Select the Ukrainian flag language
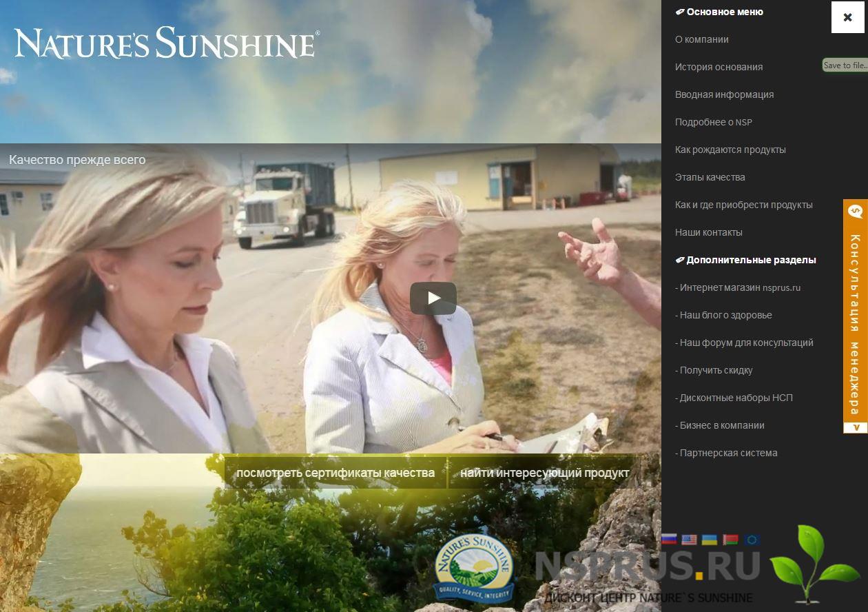The width and height of the screenshot is (868, 612). 710,540
